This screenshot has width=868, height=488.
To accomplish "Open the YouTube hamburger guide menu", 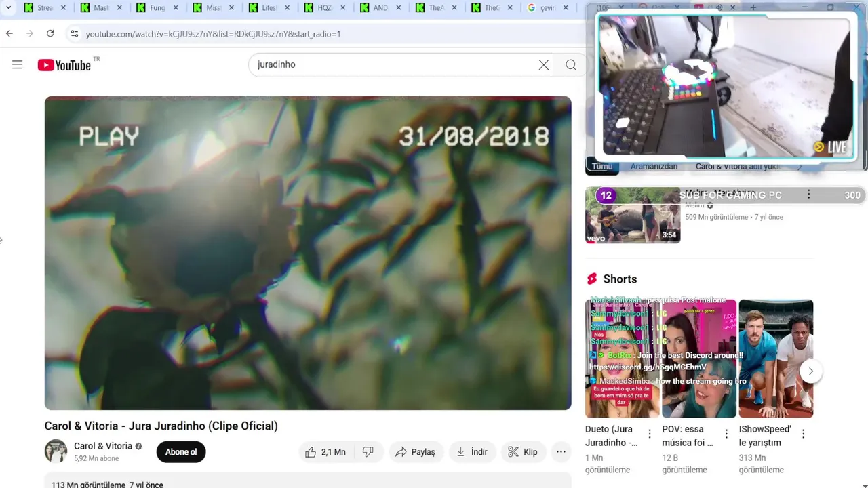I will (x=18, y=65).
